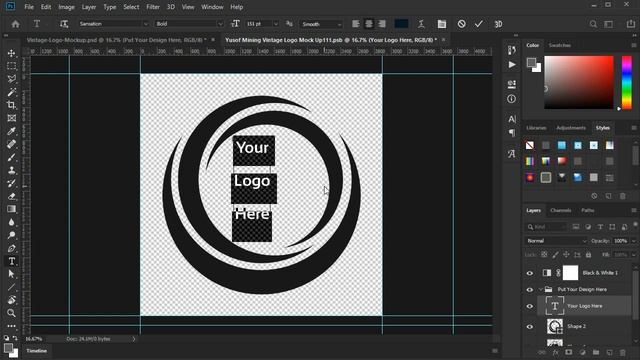Click the Shape 2 layer thumbnail

(555, 327)
